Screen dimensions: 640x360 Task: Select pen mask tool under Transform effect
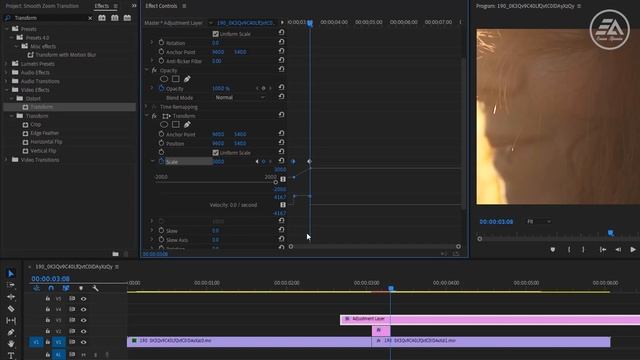(x=187, y=124)
